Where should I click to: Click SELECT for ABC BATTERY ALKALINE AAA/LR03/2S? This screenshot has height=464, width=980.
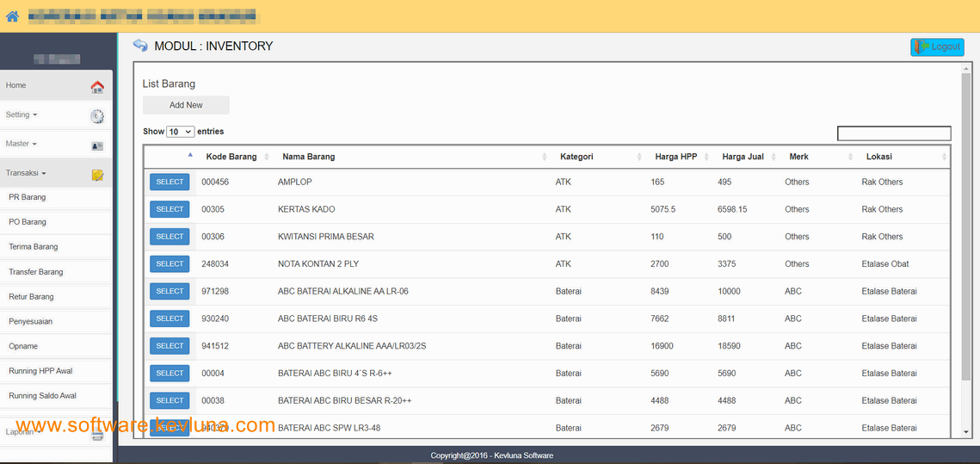click(x=169, y=346)
